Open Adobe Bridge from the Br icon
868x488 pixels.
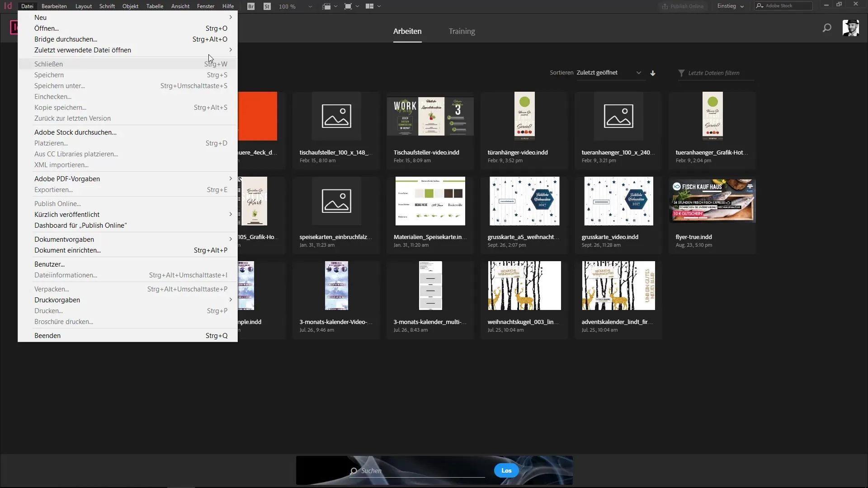(x=251, y=6)
